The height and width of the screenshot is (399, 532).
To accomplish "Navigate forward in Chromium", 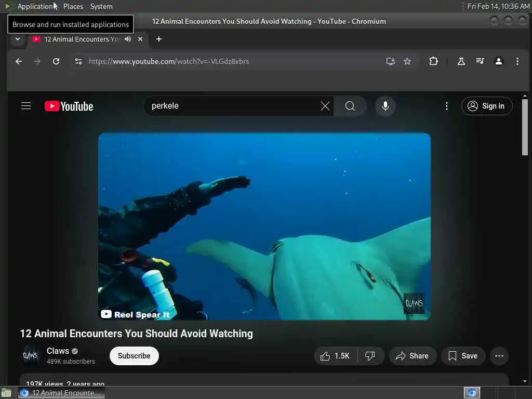I will click(37, 61).
